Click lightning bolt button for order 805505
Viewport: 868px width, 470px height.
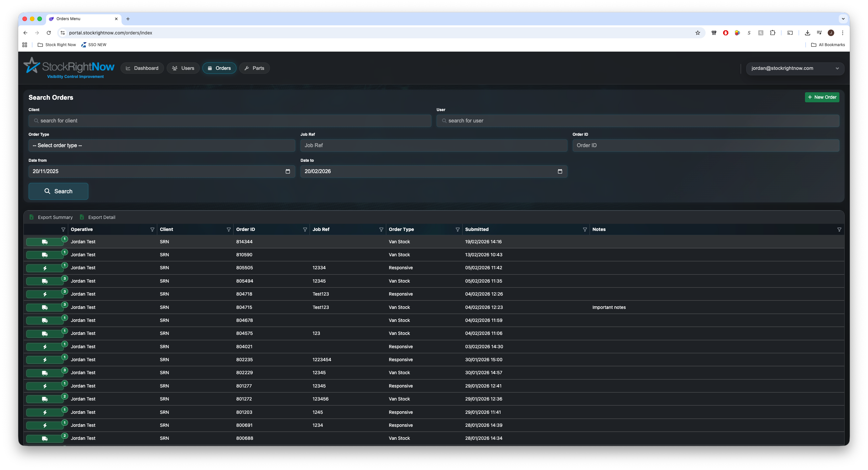tap(45, 268)
